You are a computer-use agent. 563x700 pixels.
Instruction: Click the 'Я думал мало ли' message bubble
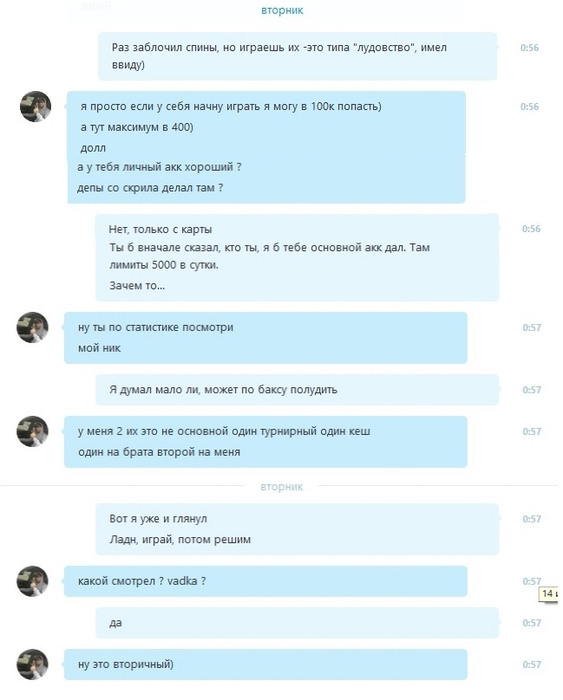297,390
